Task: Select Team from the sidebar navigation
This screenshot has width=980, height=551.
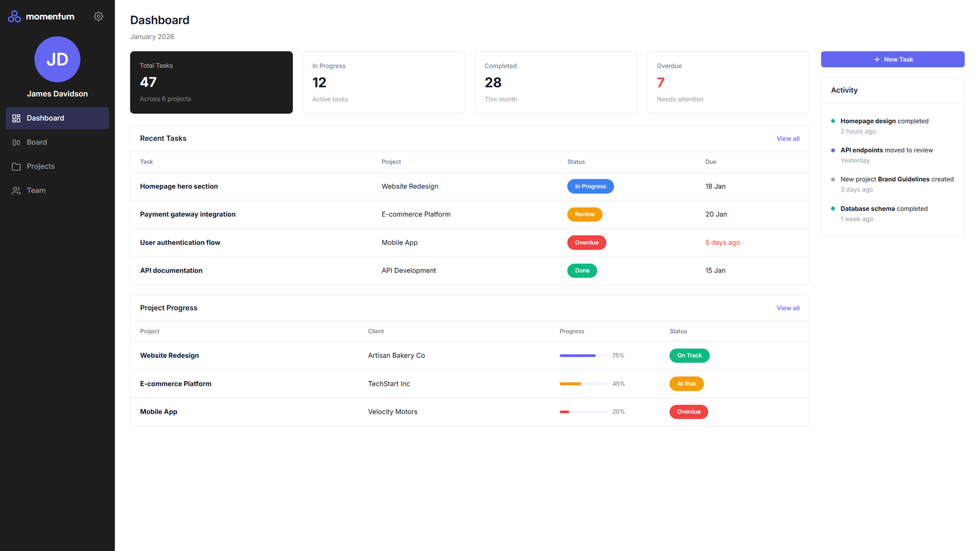Action: (x=36, y=190)
